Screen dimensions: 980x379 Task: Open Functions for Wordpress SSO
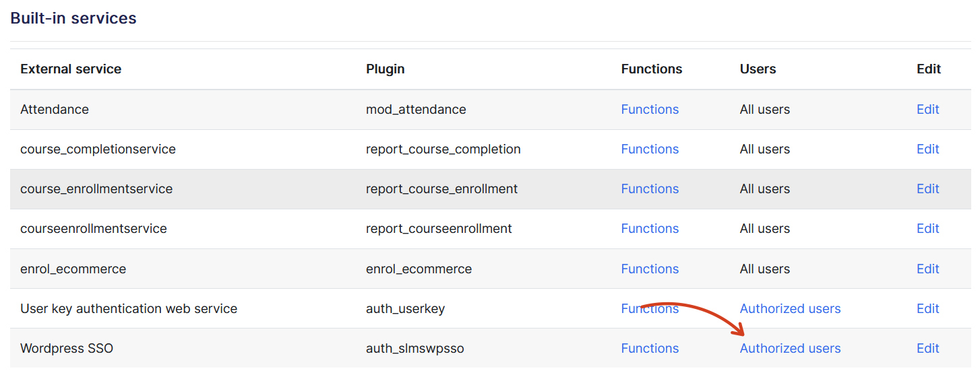650,348
